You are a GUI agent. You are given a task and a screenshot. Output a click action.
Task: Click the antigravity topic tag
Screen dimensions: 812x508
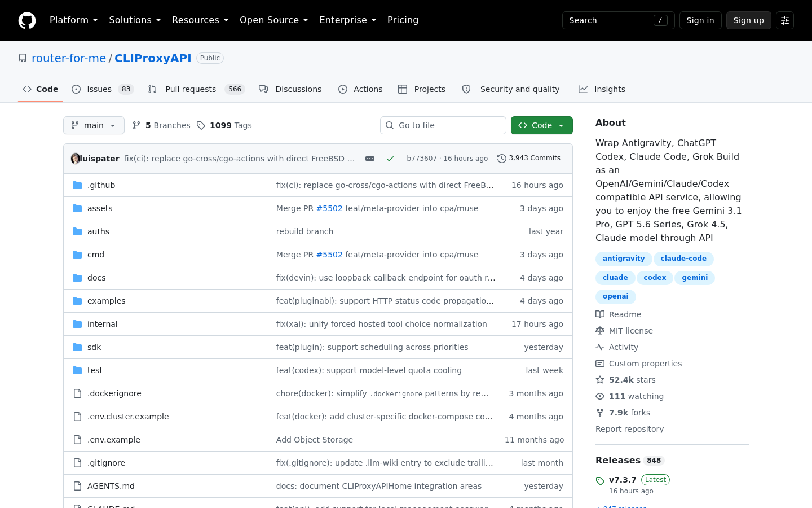(624, 259)
